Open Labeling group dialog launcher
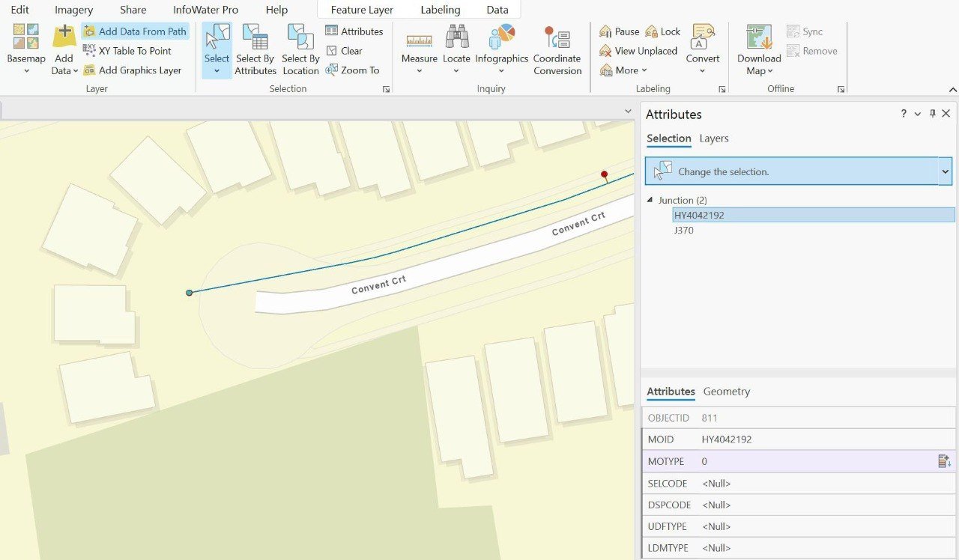 (721, 89)
